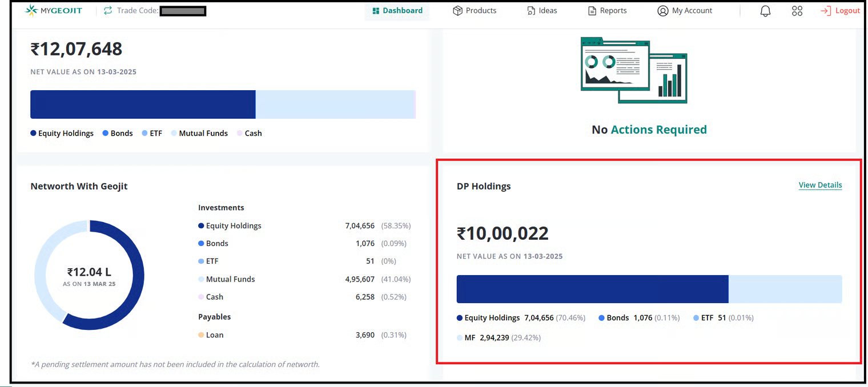Click the trade code switch arrows icon
Image resolution: width=868 pixels, height=387 pixels.
(x=108, y=11)
